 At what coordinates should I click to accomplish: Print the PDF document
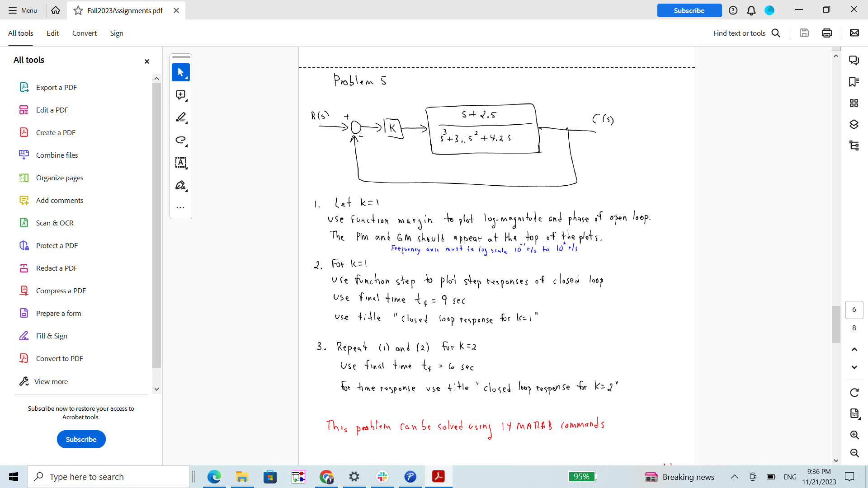coord(827,33)
